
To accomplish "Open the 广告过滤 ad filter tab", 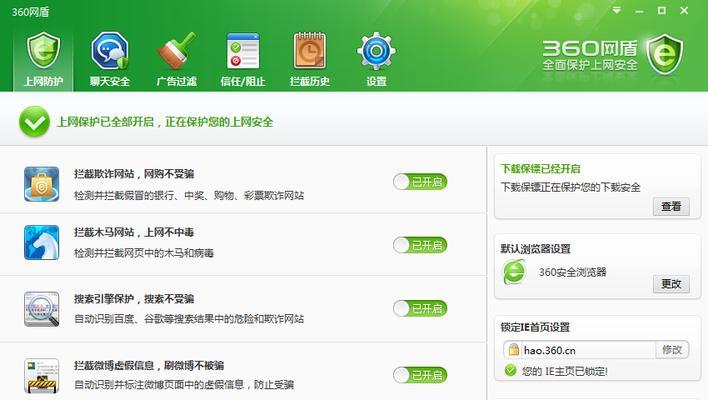I will click(176, 59).
